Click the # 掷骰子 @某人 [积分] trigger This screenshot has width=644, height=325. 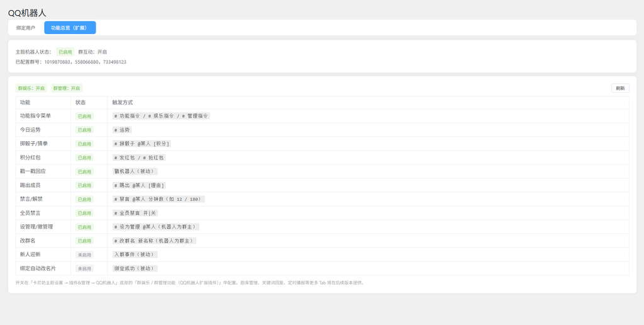click(x=142, y=144)
